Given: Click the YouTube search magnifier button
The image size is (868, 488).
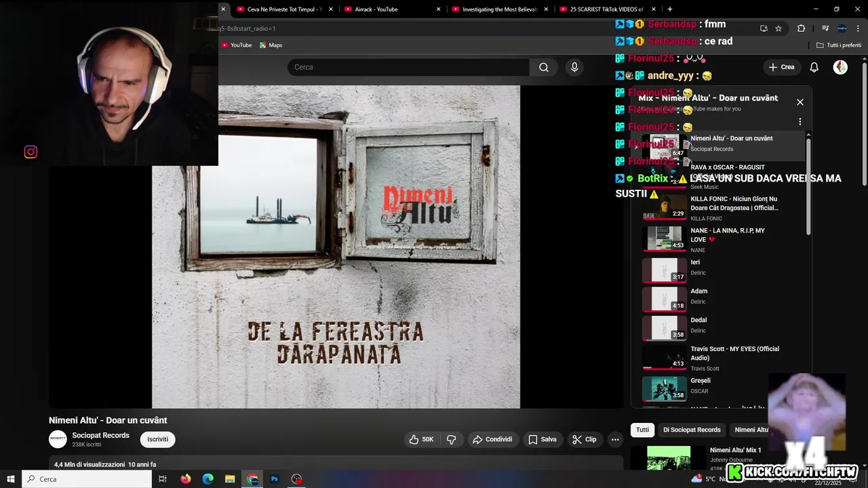Looking at the screenshot, I should click(x=543, y=67).
